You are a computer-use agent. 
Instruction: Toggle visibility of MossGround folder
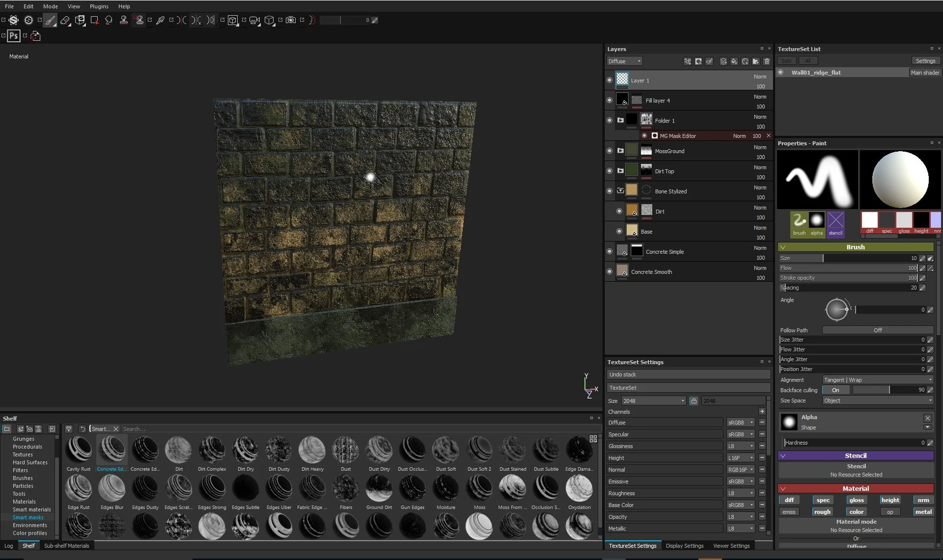(610, 151)
